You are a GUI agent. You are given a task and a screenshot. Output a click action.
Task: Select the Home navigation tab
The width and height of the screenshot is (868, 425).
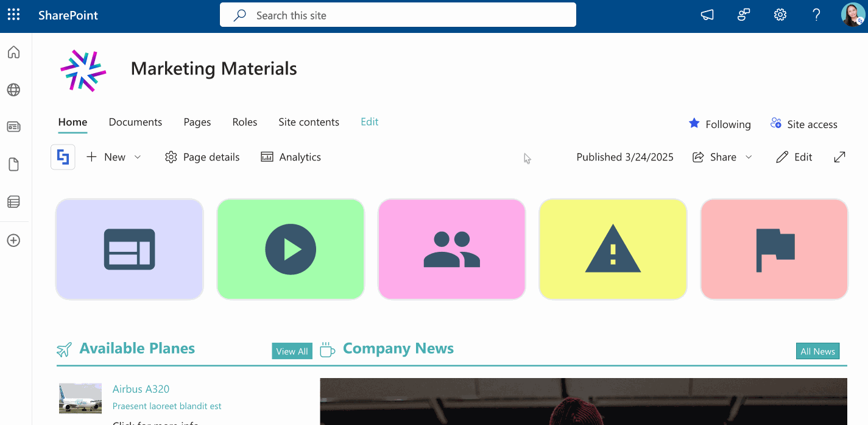click(x=72, y=122)
